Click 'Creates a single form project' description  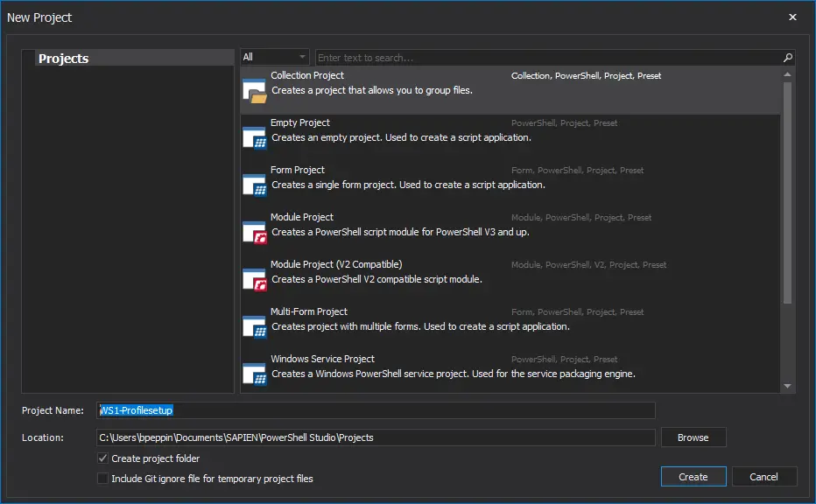click(409, 185)
